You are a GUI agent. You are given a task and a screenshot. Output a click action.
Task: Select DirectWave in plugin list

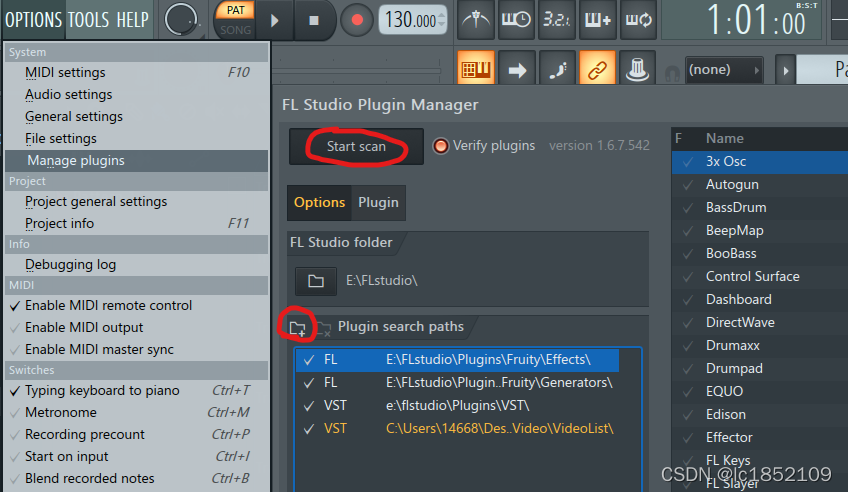point(760,323)
